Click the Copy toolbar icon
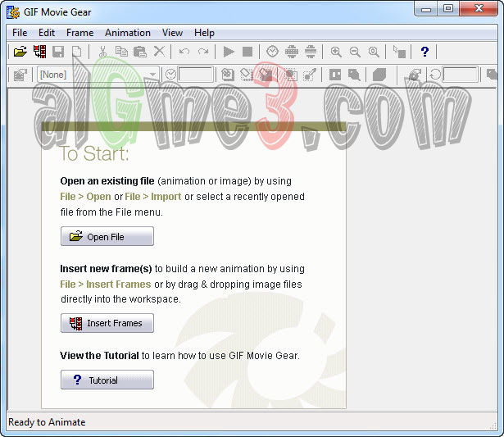The width and height of the screenshot is (504, 437). (121, 52)
